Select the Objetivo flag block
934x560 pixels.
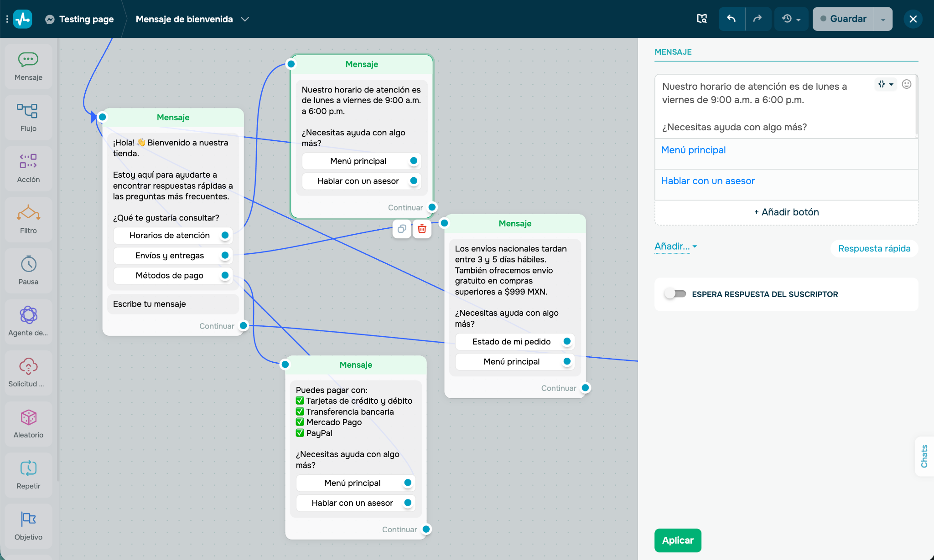click(28, 526)
